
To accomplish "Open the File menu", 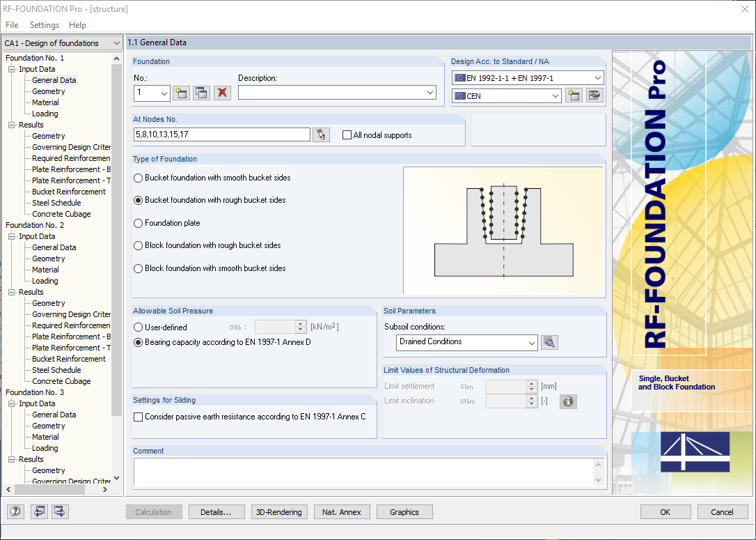I will pyautogui.click(x=12, y=25).
